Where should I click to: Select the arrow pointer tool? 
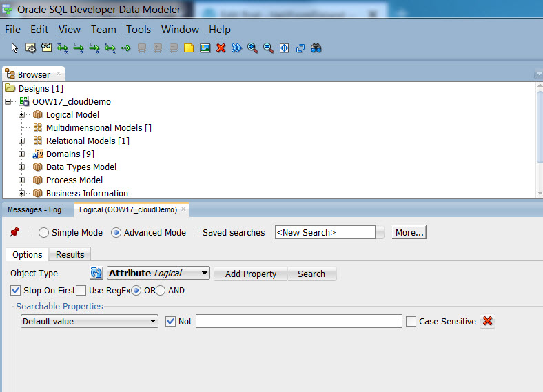(x=15, y=48)
